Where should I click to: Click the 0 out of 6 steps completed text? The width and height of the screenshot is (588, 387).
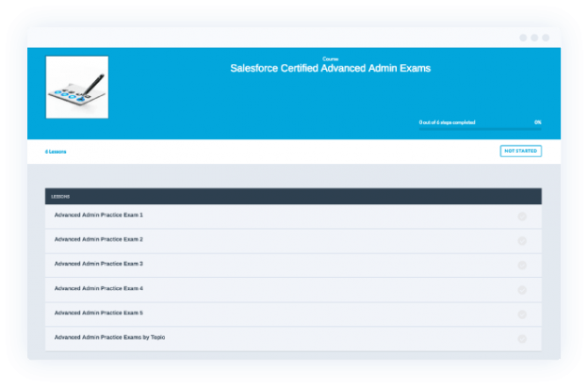point(447,122)
